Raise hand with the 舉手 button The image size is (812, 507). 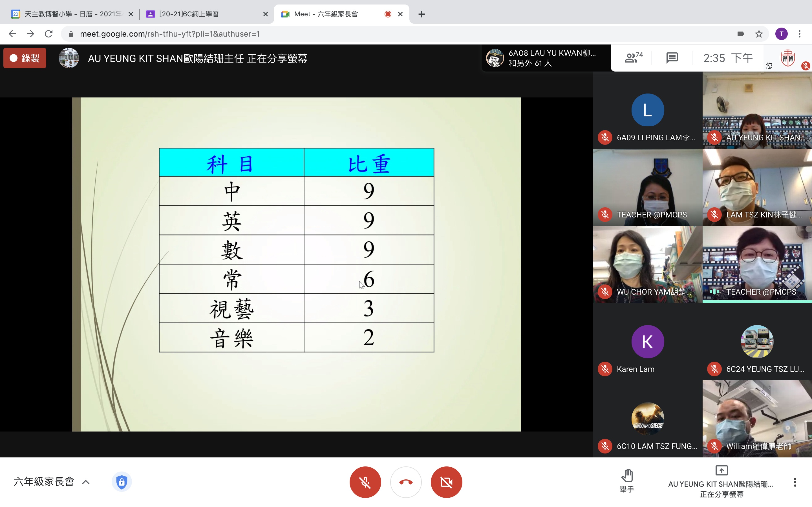pos(627,481)
